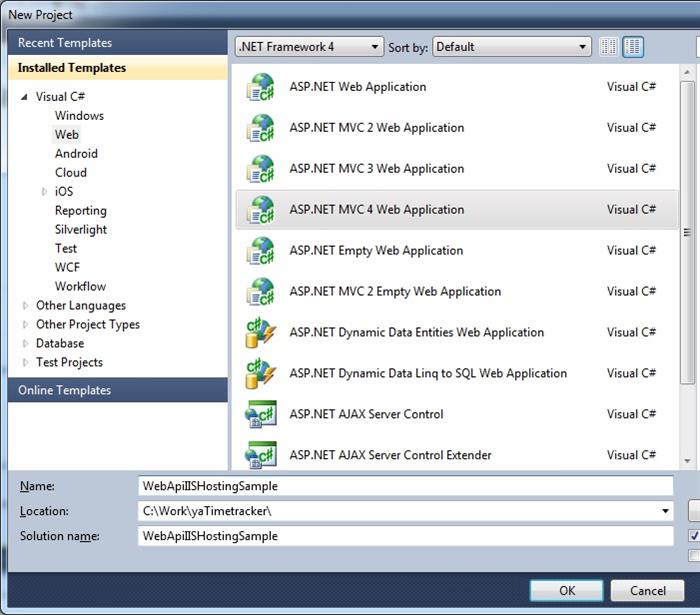Select the Test category under Visual C#
Screen dimensions: 700x615
[x=66, y=248]
